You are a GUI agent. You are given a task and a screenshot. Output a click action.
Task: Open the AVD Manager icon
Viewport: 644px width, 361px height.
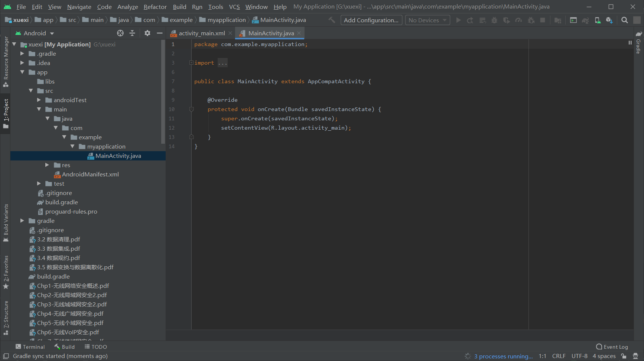[x=598, y=20]
